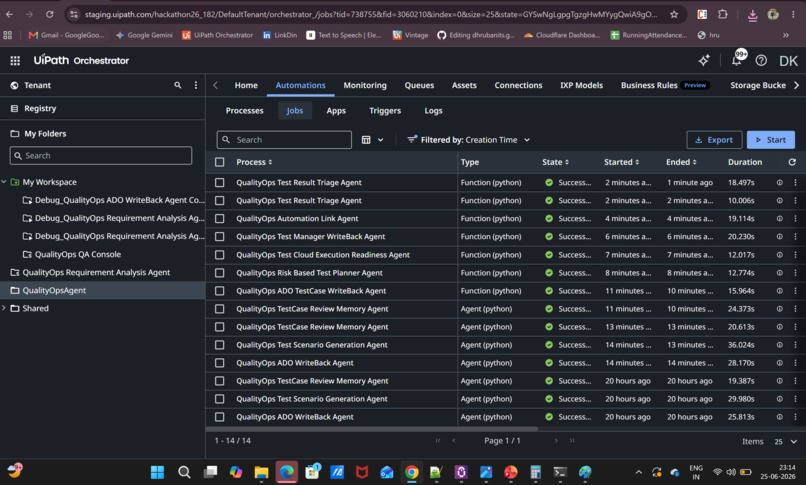Click the search icon next to Tenant
Viewport: 806px width, 485px height.
tap(178, 85)
